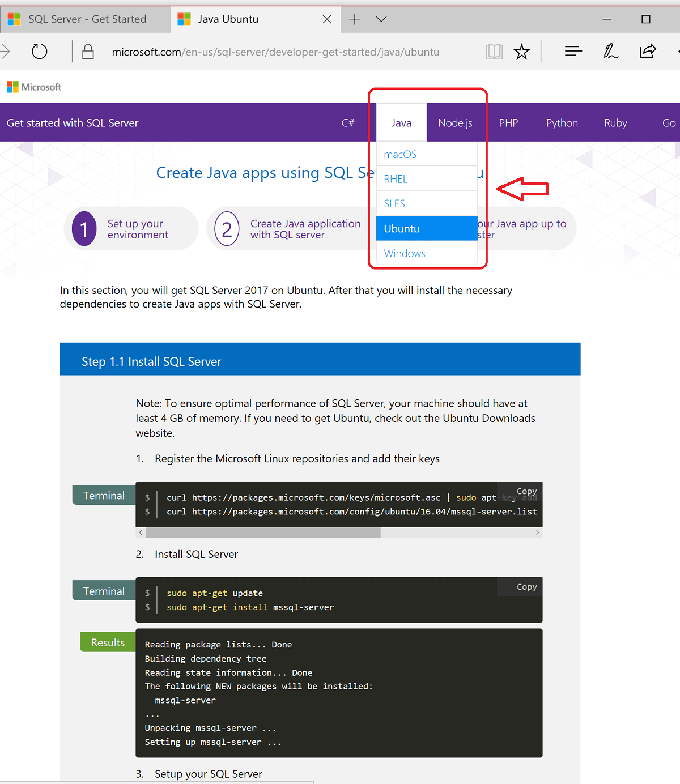Click the address bar URL
680x784 pixels.
(275, 52)
